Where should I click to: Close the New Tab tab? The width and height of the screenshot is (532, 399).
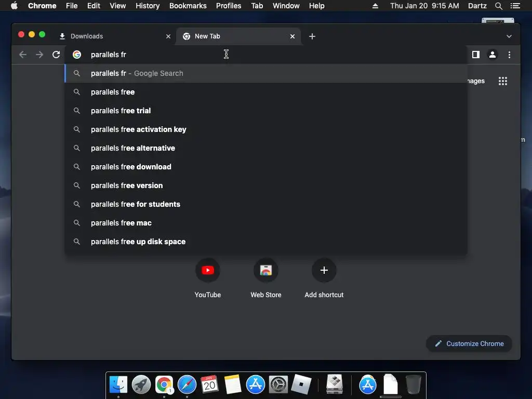point(292,36)
